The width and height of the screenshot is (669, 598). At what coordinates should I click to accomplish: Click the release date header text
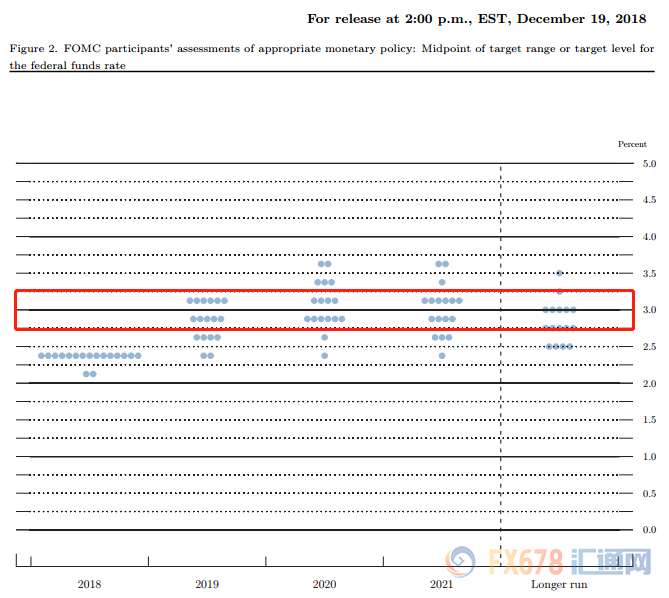(477, 19)
